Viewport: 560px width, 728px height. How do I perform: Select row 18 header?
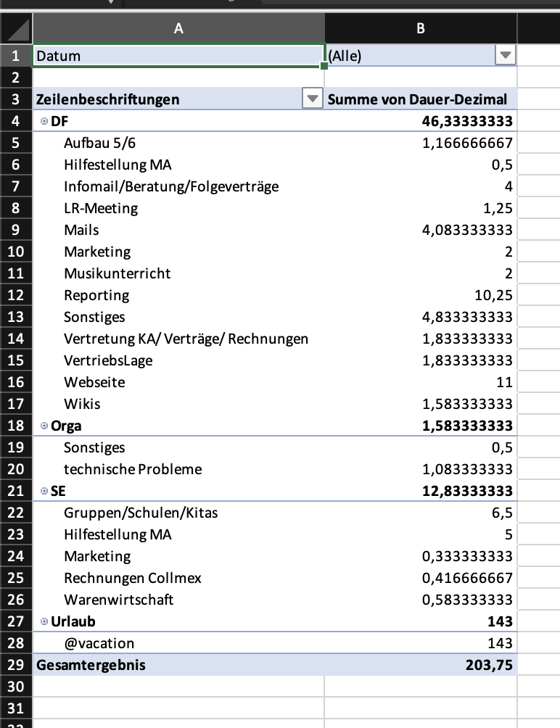tap(16, 426)
